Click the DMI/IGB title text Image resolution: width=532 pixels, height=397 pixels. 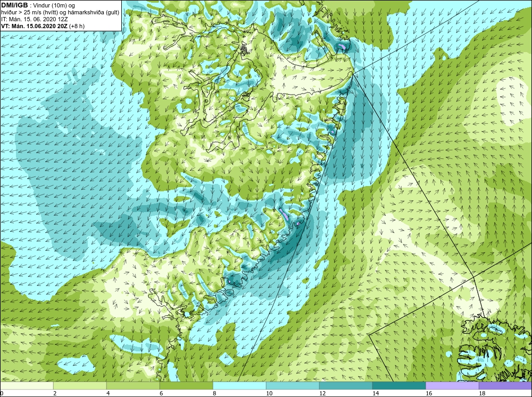coord(14,5)
